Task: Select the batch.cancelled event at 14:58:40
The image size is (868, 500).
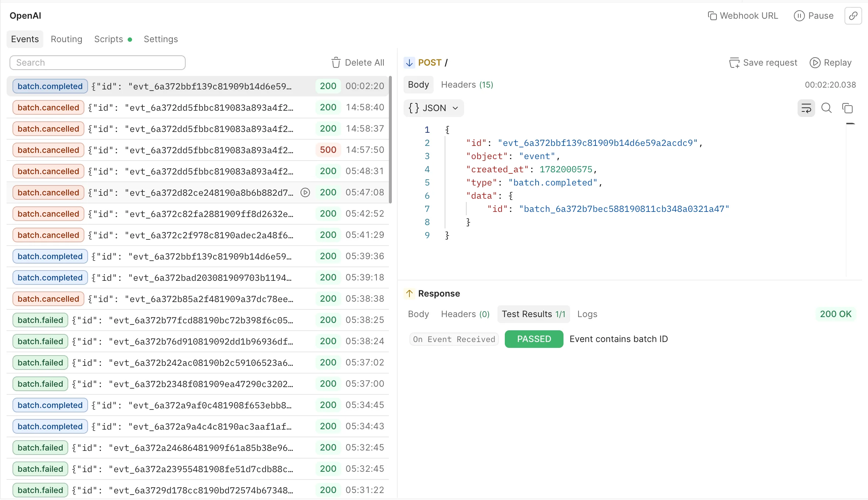Action: [x=198, y=107]
